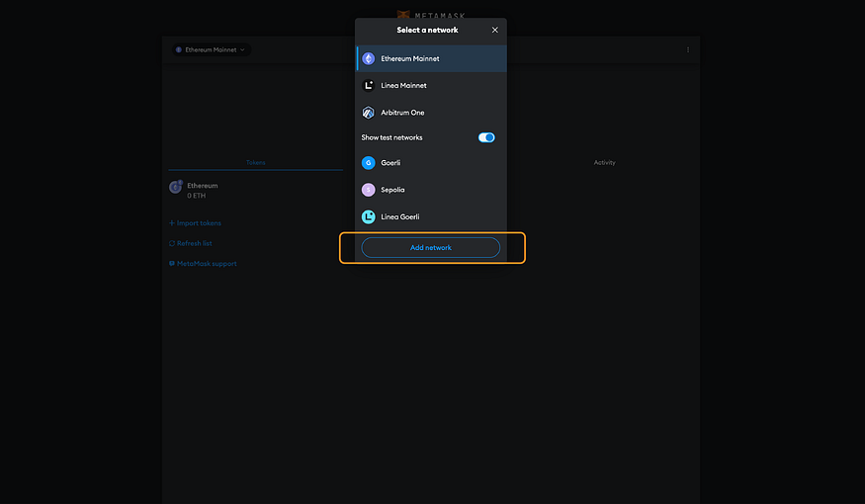Click the Ethereum Mainnet diamond icon

coord(368,58)
